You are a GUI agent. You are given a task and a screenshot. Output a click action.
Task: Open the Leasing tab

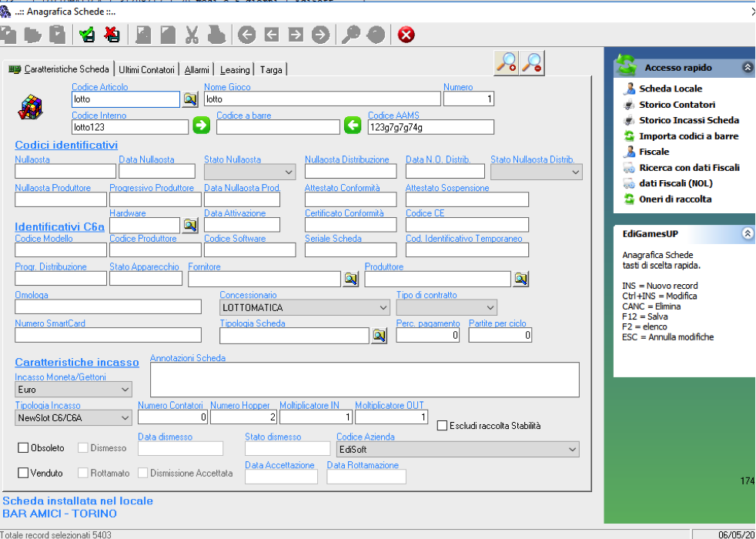click(235, 70)
